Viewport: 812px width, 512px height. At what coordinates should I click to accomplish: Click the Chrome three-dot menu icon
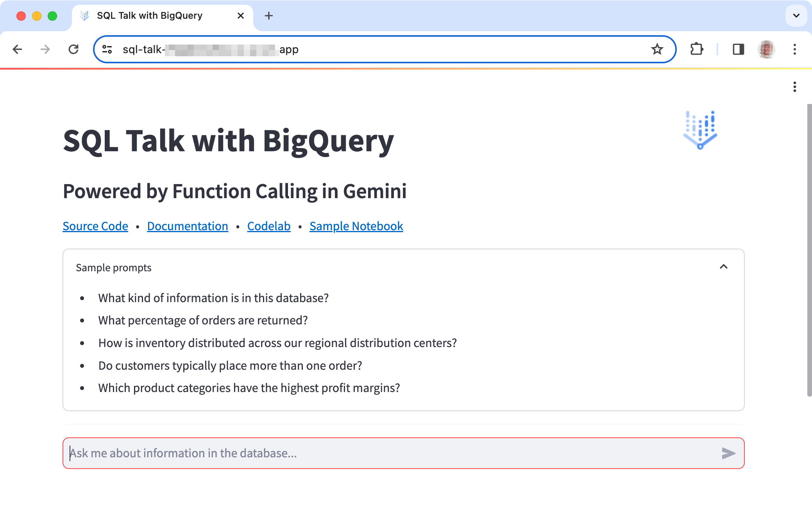tap(795, 49)
